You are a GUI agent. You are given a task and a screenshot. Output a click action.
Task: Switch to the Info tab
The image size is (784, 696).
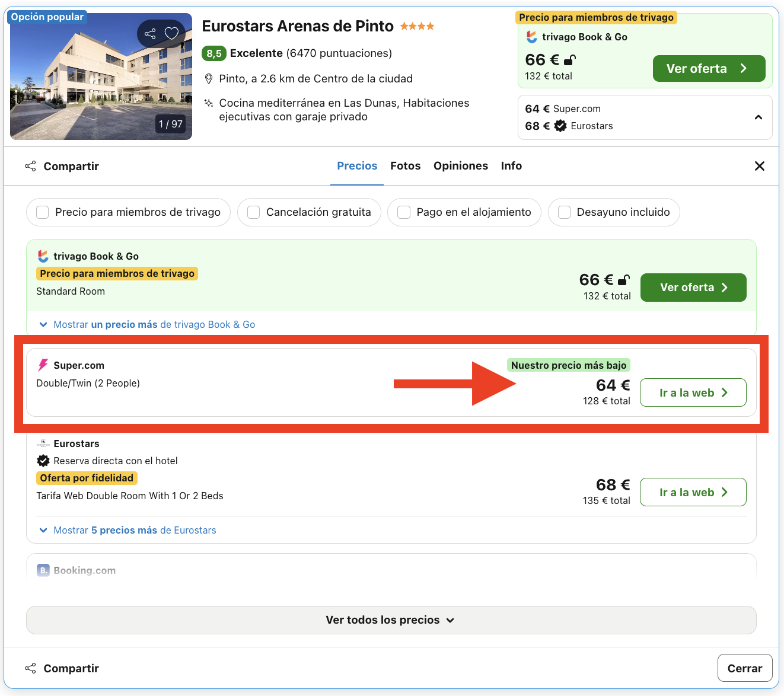pyautogui.click(x=511, y=166)
